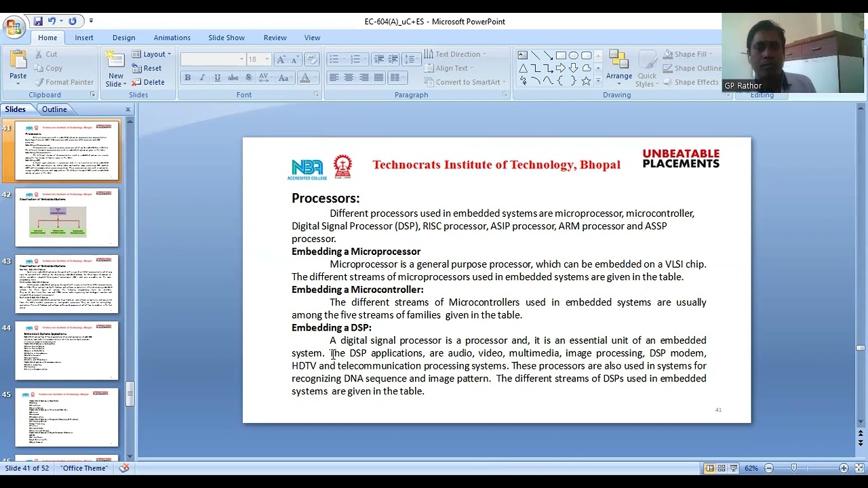Start Slide Show from status bar icon

pyautogui.click(x=734, y=468)
